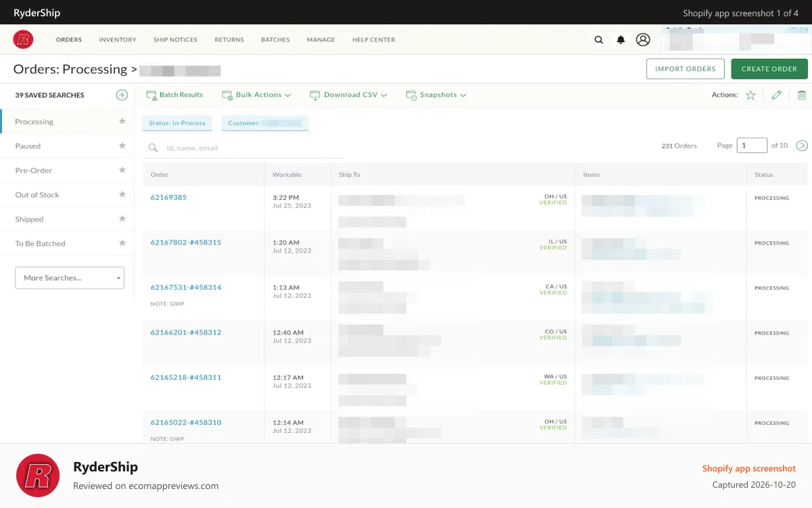Open the Returns menu
Viewport: 812px width, 508px height.
click(229, 40)
